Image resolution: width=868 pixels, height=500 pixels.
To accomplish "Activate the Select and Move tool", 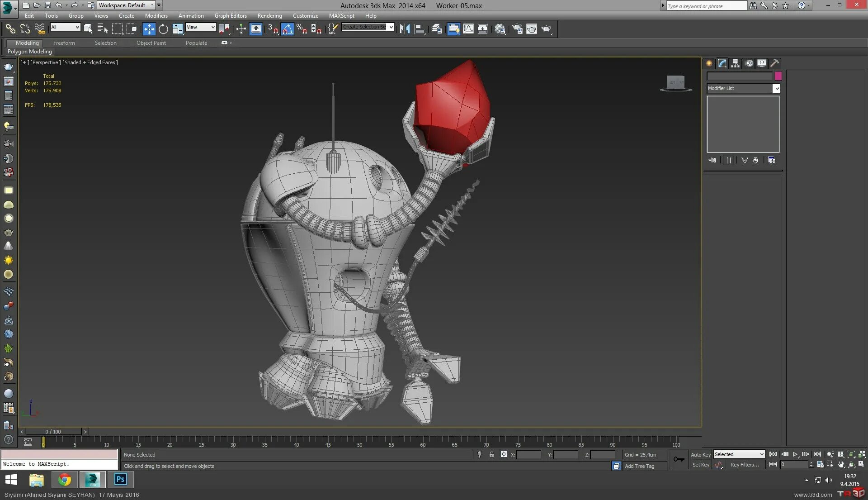I will pyautogui.click(x=149, y=29).
